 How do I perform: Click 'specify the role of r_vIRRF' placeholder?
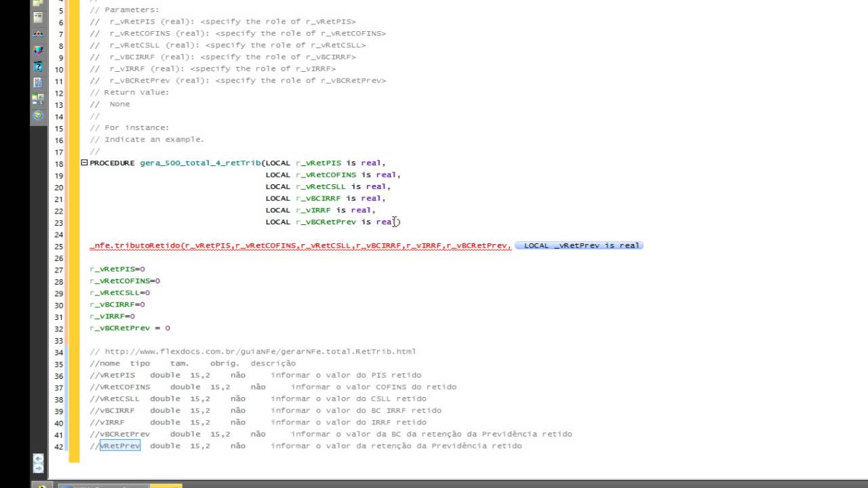pos(263,69)
